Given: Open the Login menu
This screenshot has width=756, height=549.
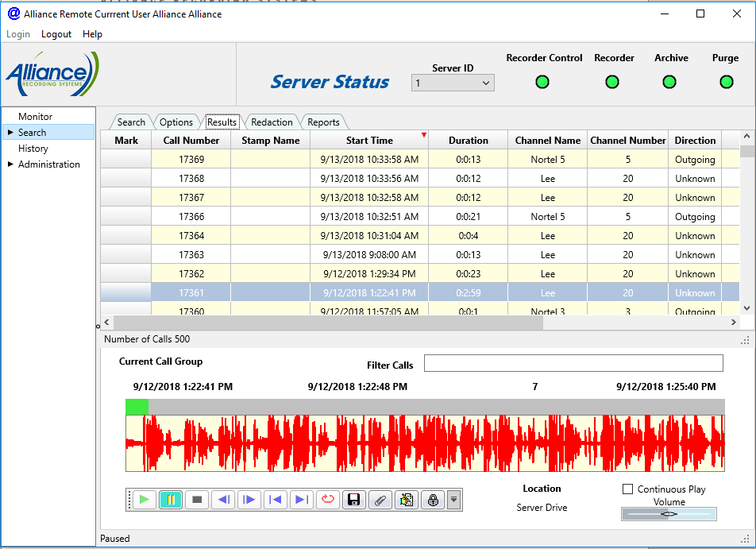Looking at the screenshot, I should pyautogui.click(x=18, y=34).
